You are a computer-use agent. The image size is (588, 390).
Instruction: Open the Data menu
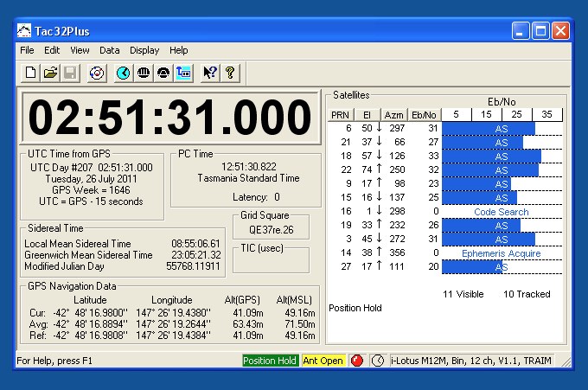tap(109, 50)
